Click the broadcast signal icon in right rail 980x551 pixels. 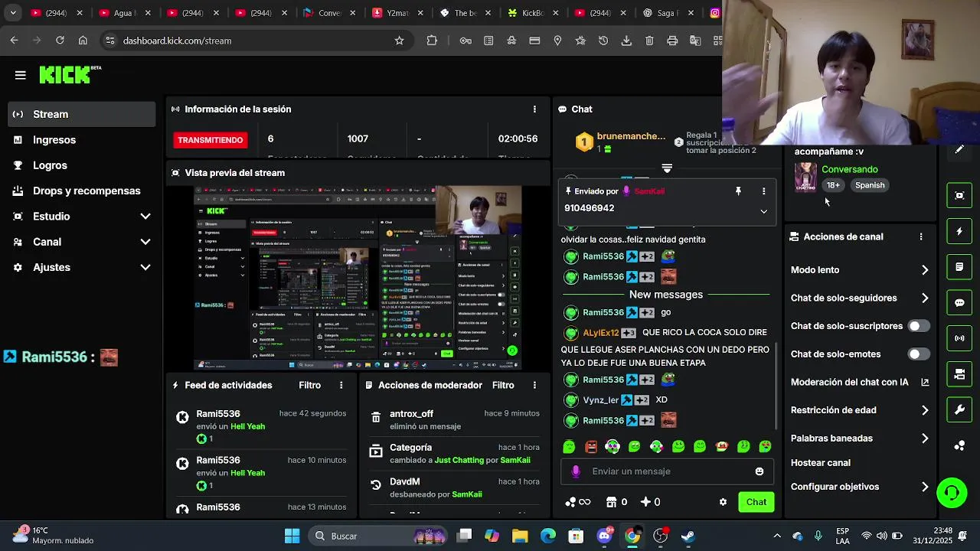click(x=959, y=338)
